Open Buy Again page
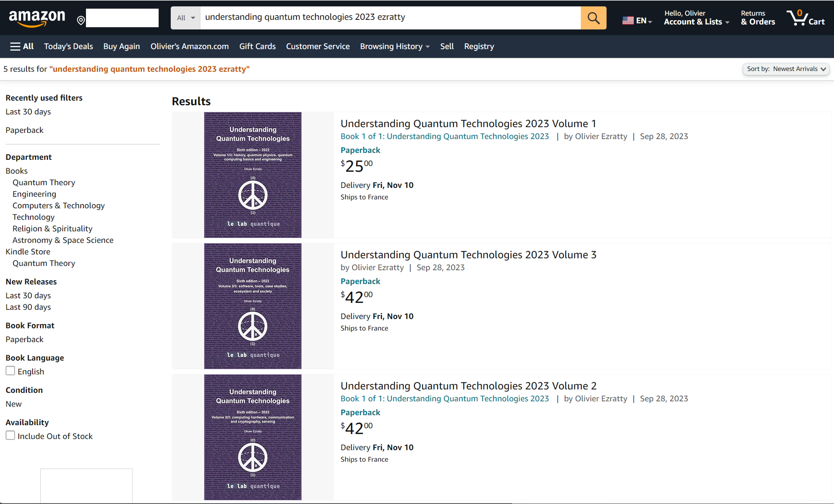The height and width of the screenshot is (504, 834). (122, 46)
